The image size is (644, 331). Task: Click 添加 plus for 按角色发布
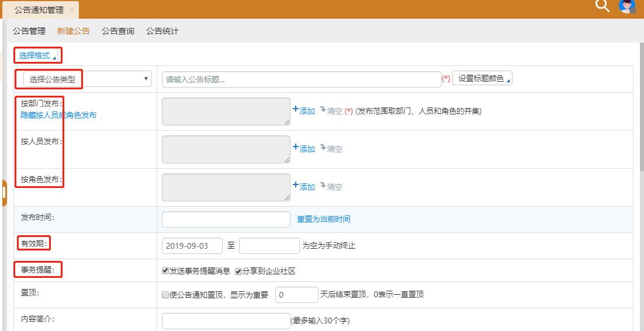(x=304, y=187)
